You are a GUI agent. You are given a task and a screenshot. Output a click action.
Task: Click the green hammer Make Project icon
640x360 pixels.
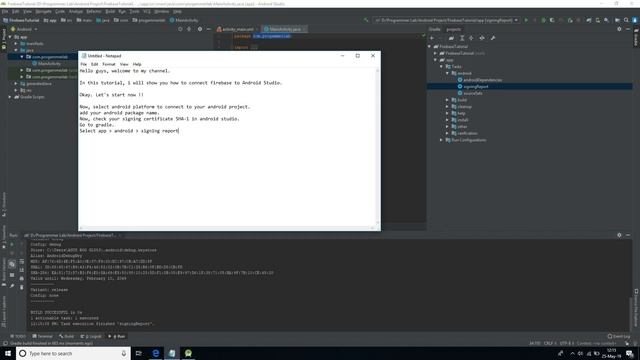coord(366,20)
